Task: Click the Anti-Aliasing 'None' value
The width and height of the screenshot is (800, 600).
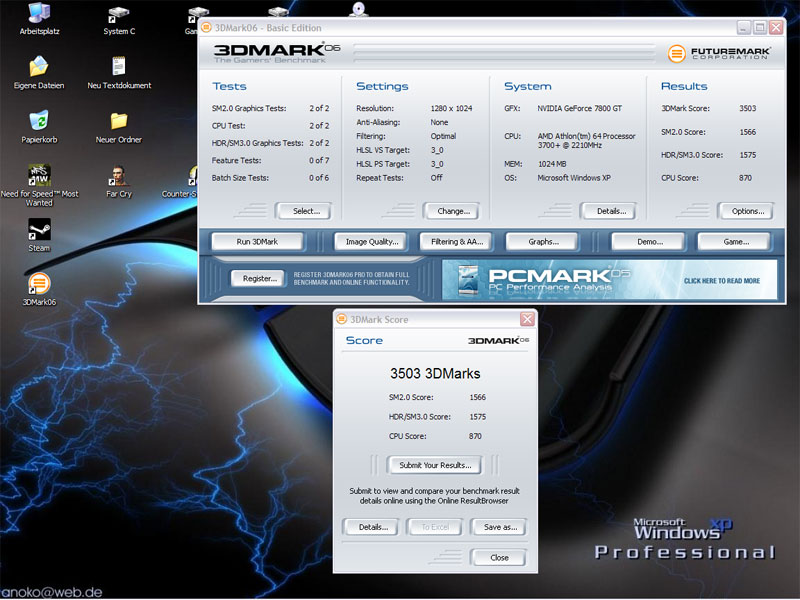Action: (439, 122)
